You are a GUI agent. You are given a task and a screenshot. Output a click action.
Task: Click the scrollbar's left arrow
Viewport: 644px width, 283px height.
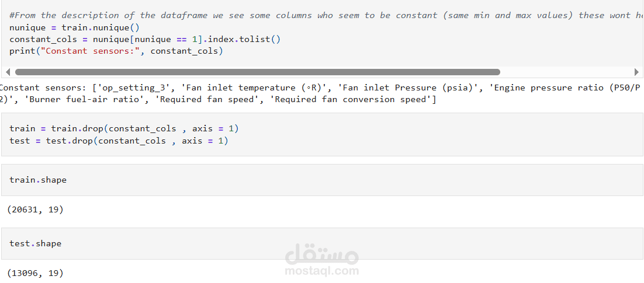(8, 72)
